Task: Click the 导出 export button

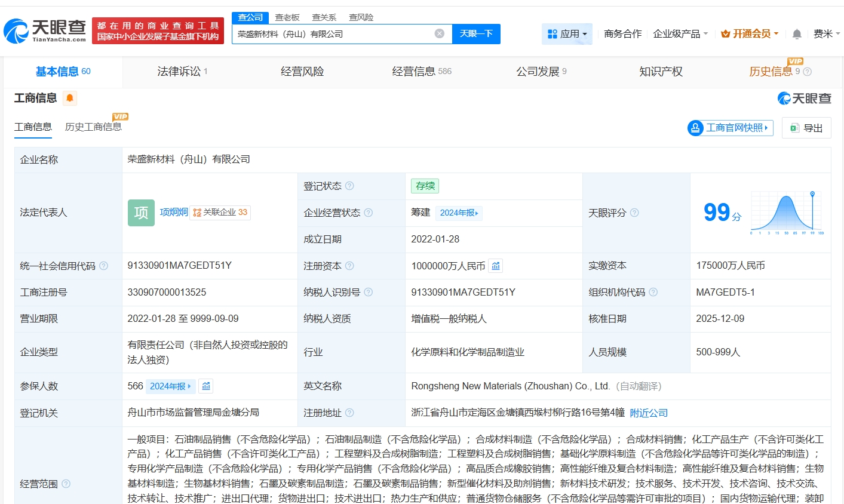Action: click(806, 128)
